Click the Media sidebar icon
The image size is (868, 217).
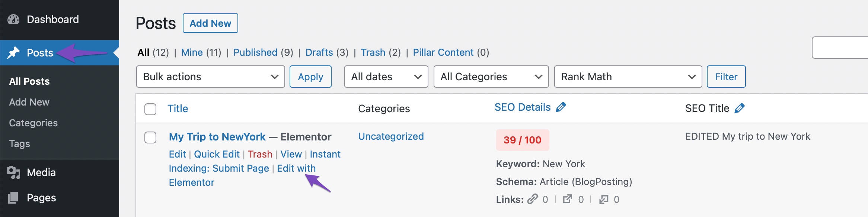point(13,172)
